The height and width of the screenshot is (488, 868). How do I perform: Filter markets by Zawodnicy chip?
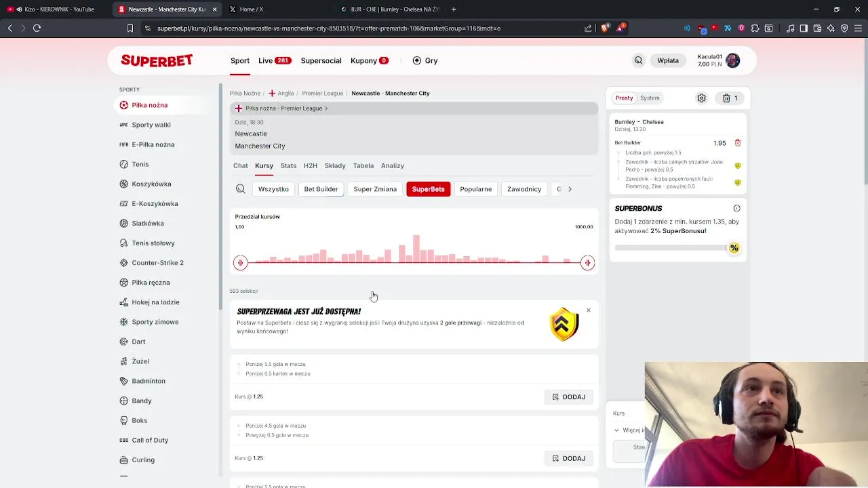pos(524,189)
